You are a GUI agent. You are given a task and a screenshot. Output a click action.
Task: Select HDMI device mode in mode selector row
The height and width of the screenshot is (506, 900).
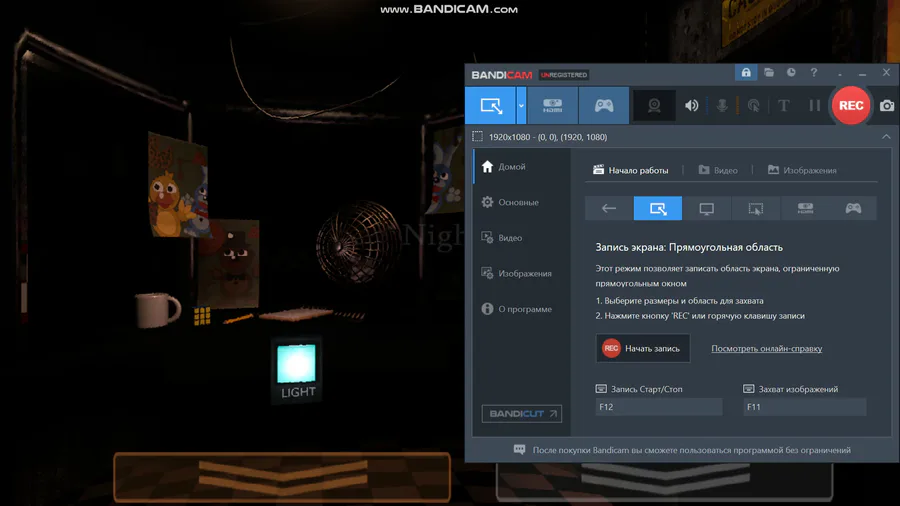coord(805,208)
